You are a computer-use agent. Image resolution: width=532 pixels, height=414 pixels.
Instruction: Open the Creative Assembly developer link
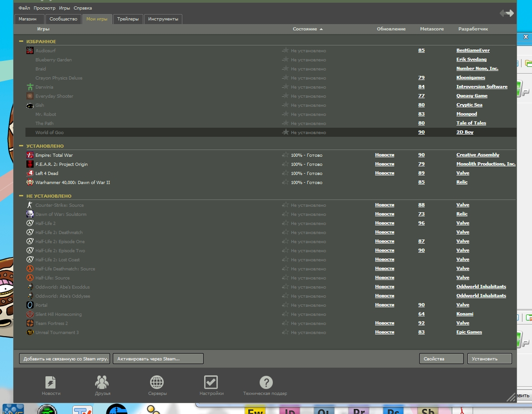pos(478,155)
